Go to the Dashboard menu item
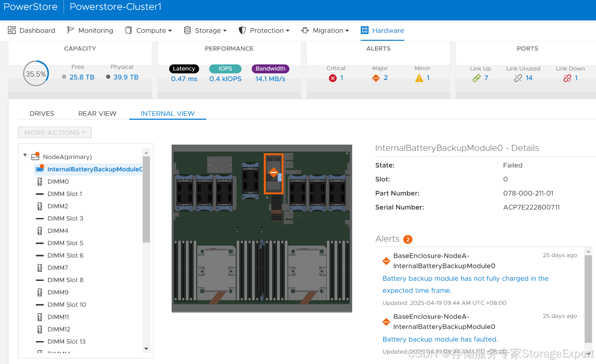The image size is (596, 364). pos(31,31)
